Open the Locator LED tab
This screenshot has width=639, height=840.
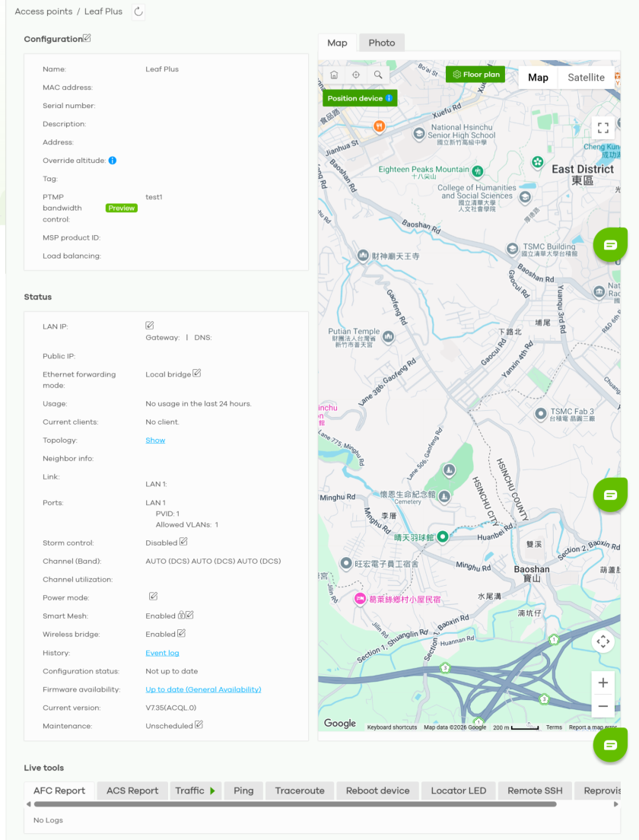(459, 791)
